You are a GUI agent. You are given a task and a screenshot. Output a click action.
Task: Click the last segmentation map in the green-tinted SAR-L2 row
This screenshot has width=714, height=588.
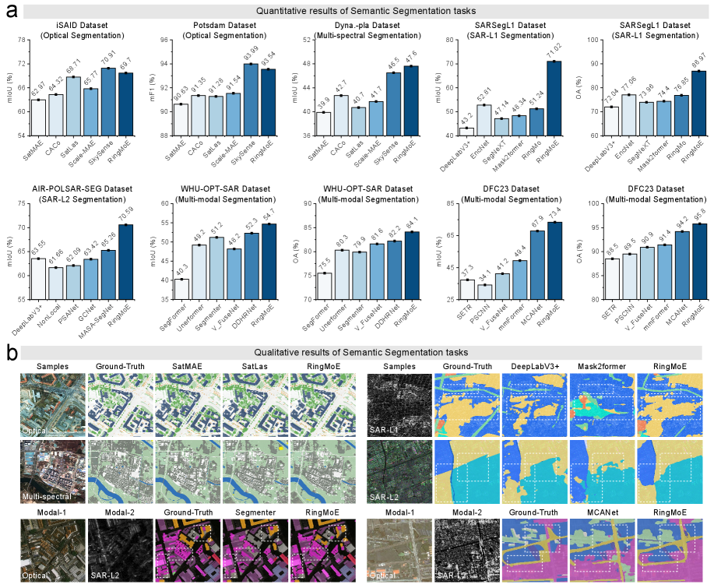point(669,472)
